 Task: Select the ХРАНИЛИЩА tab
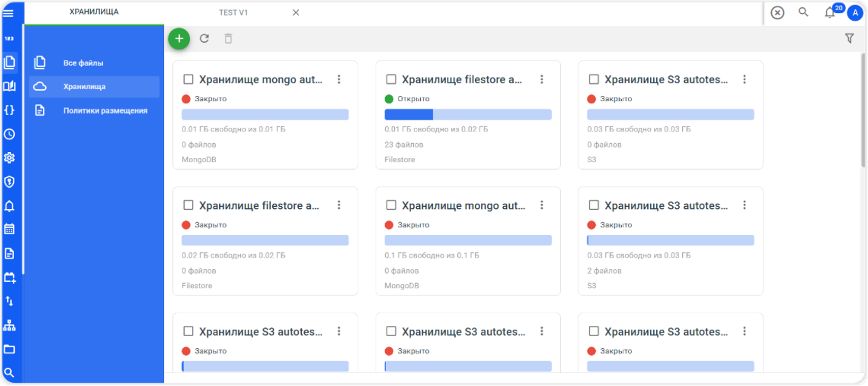click(x=94, y=12)
